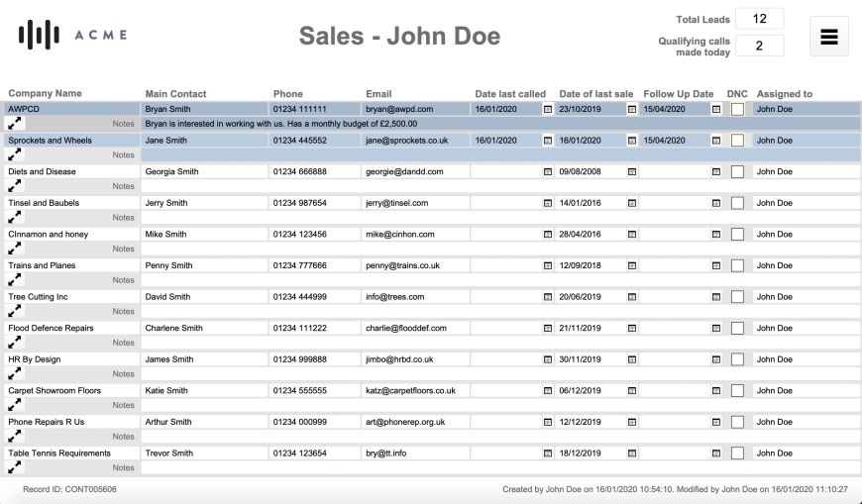Tick DNC checkbox for Diets and Disease

tap(737, 172)
